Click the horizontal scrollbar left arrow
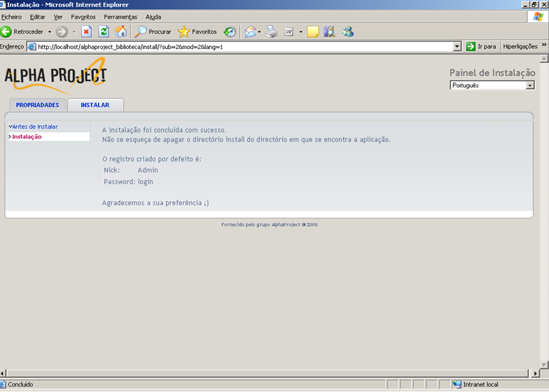 3,374
